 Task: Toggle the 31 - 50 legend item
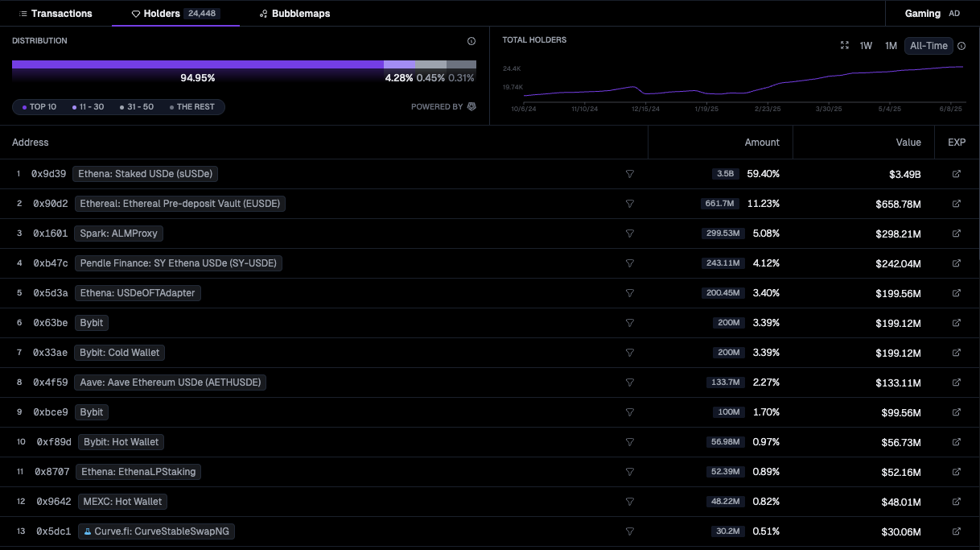coord(136,107)
